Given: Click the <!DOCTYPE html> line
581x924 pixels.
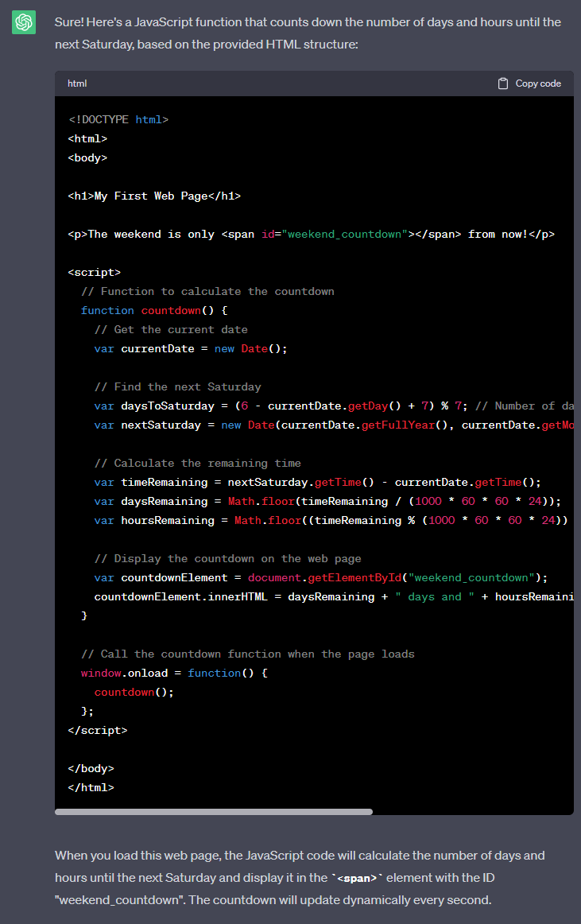Looking at the screenshot, I should (118, 119).
